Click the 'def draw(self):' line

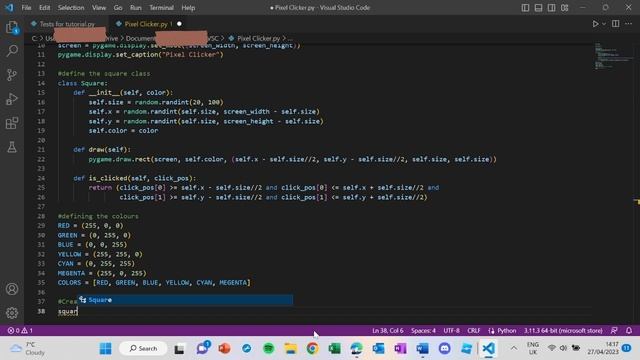point(102,149)
